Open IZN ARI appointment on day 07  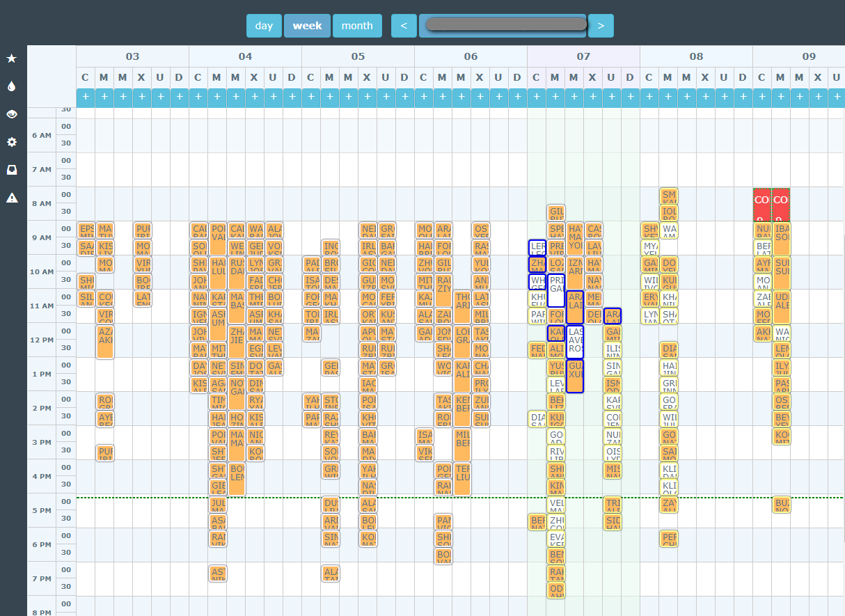pyautogui.click(x=575, y=274)
